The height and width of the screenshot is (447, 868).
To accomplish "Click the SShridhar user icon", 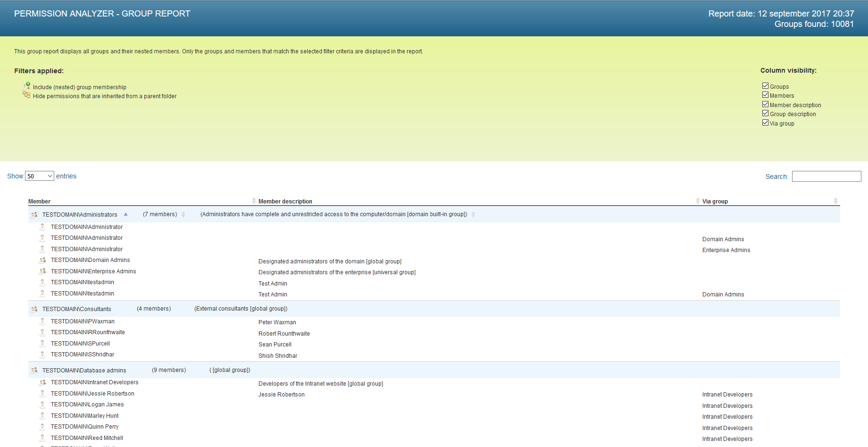I will (42, 354).
